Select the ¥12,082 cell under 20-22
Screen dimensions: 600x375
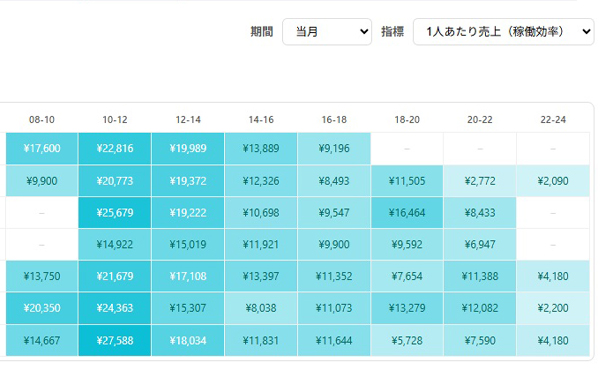[x=480, y=308]
